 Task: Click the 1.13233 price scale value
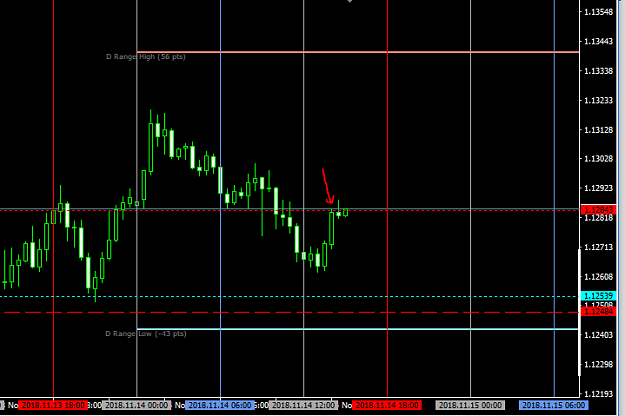(599, 100)
